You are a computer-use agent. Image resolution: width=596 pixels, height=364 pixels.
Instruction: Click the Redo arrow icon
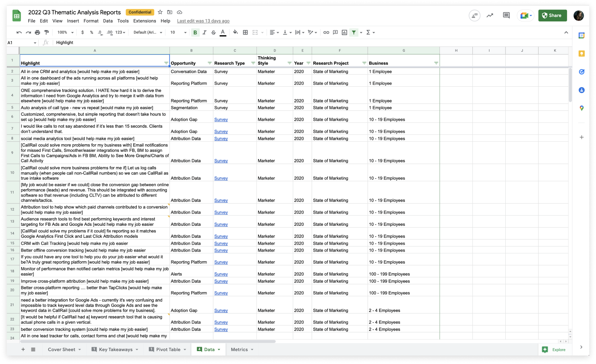[x=29, y=33]
